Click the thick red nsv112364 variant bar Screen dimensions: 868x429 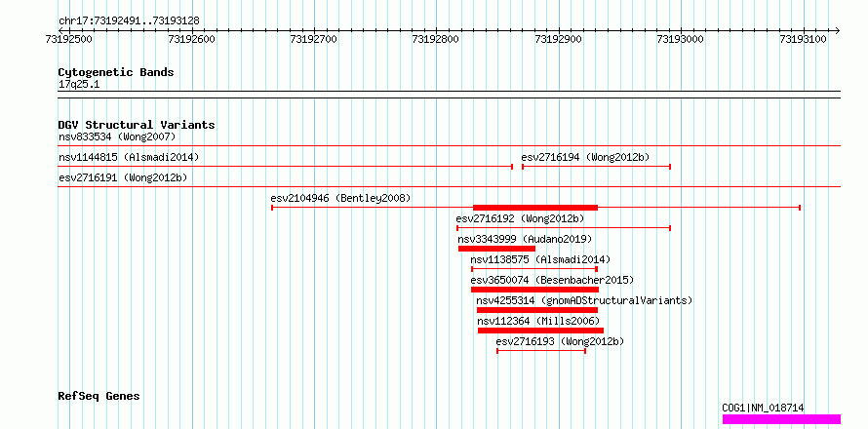tap(541, 331)
